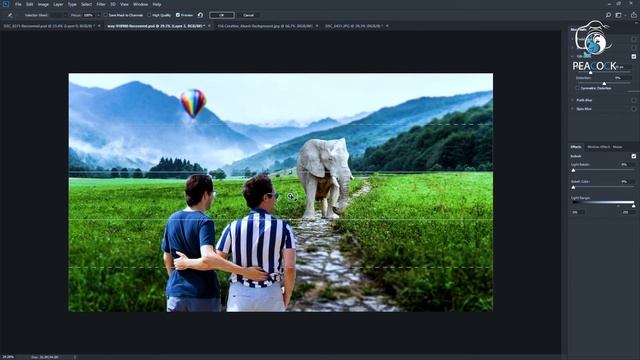Toggle the Preview checkbox
Screen dimensions: 640x360
coord(178,15)
